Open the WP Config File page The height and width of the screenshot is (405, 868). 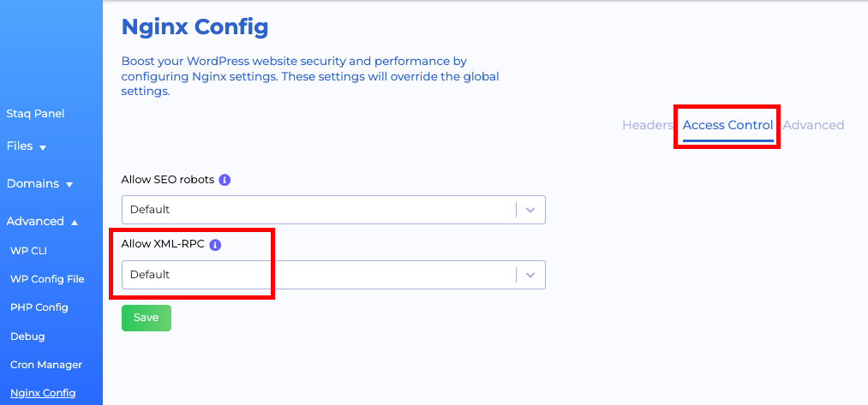[x=47, y=279]
